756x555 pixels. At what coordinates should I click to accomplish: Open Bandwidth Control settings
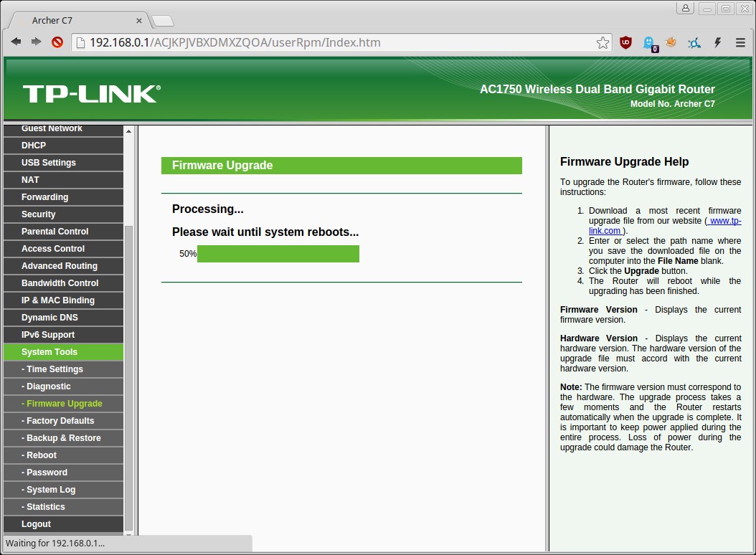click(64, 283)
